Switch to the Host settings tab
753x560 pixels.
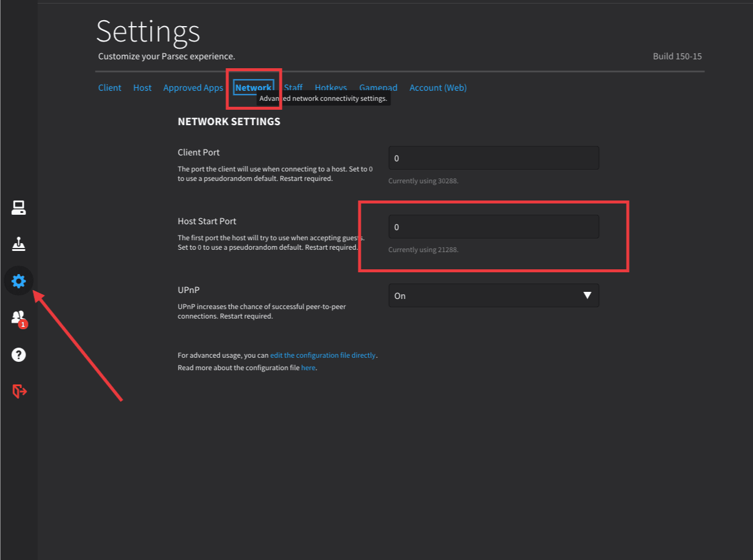click(x=142, y=88)
